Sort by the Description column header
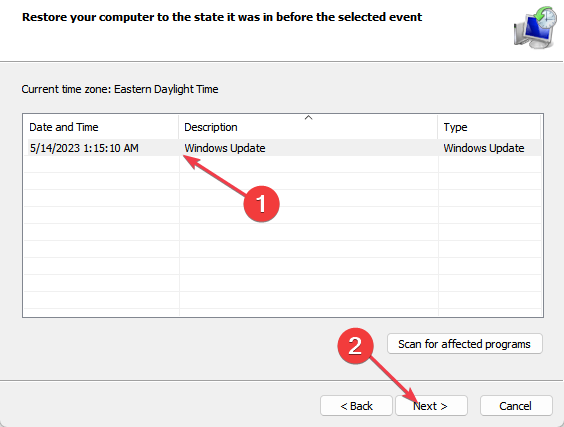This screenshot has width=564, height=427. tap(308, 127)
